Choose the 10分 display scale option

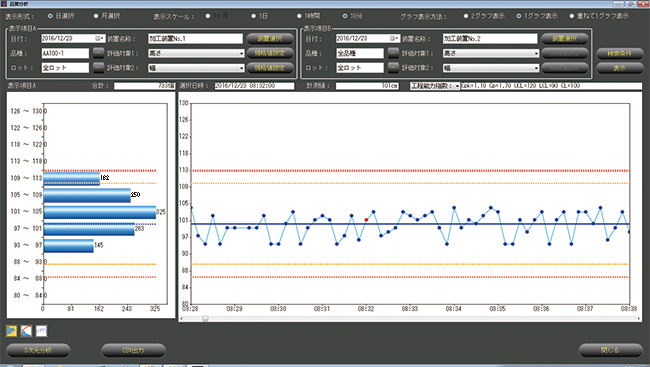pyautogui.click(x=344, y=16)
